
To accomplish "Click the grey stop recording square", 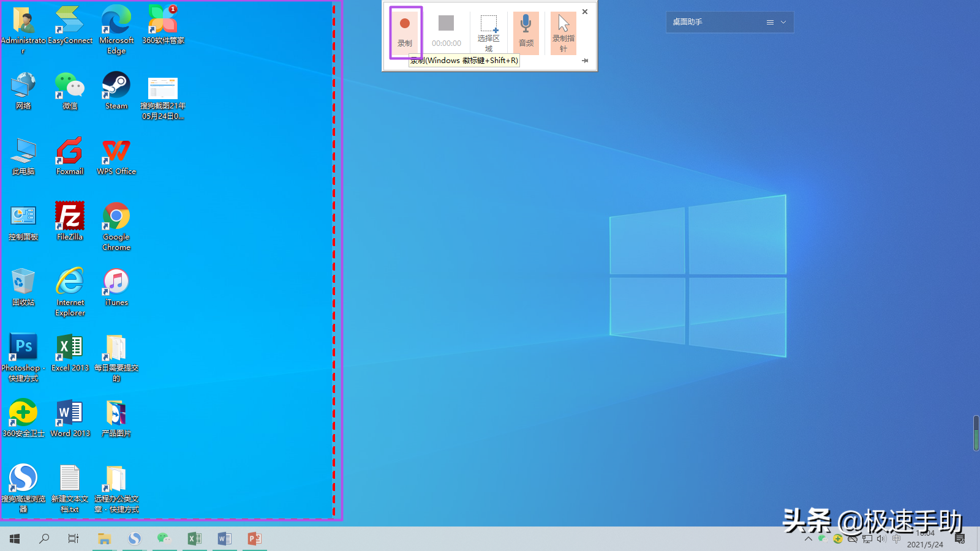I will 446,23.
